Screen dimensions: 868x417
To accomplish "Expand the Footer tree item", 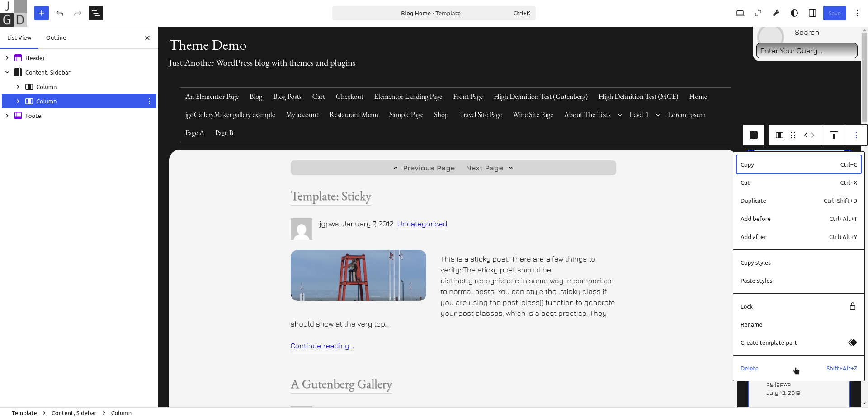I will click(7, 116).
